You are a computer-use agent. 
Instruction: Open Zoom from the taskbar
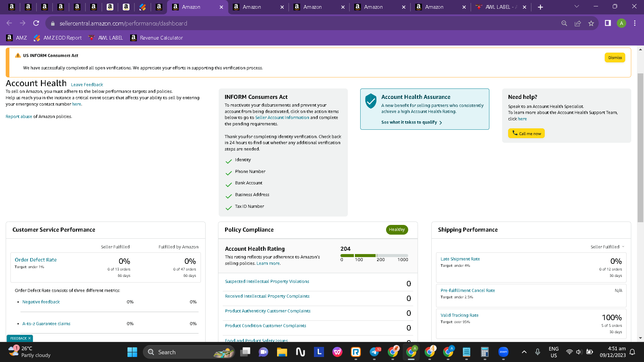[x=503, y=352]
